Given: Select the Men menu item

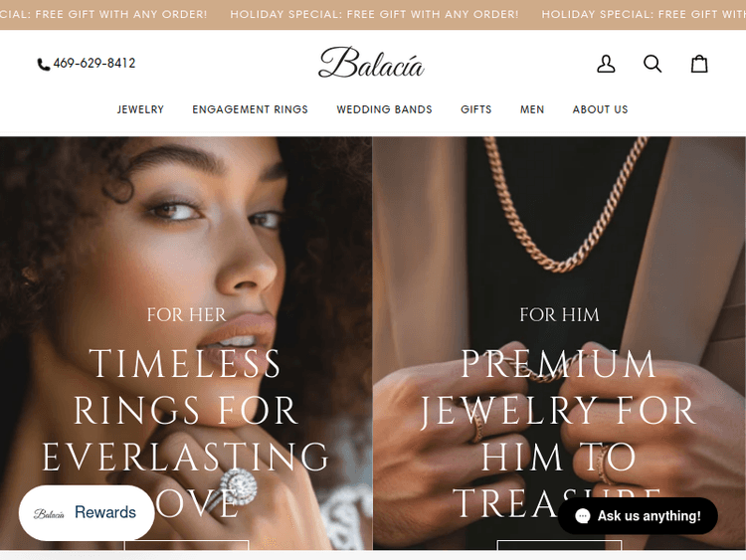Looking at the screenshot, I should 532,109.
